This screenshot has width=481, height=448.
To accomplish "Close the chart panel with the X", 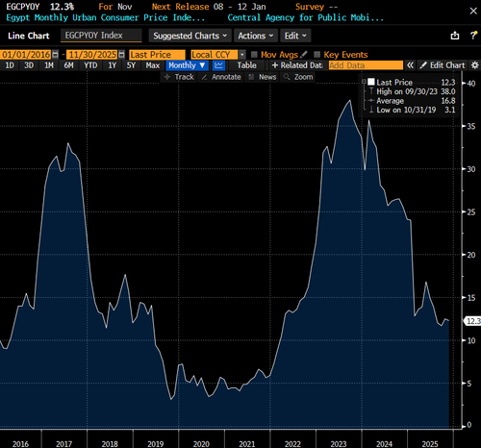I will pyautogui.click(x=473, y=11).
